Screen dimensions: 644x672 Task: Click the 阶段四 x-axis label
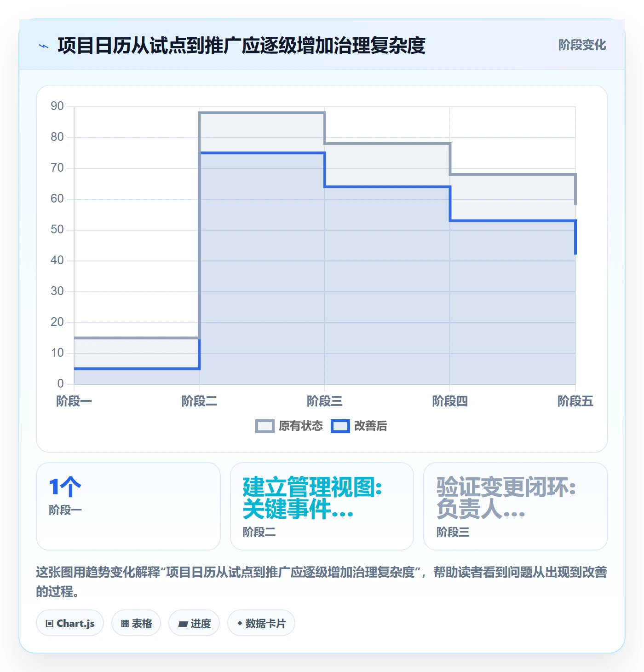pos(450,401)
